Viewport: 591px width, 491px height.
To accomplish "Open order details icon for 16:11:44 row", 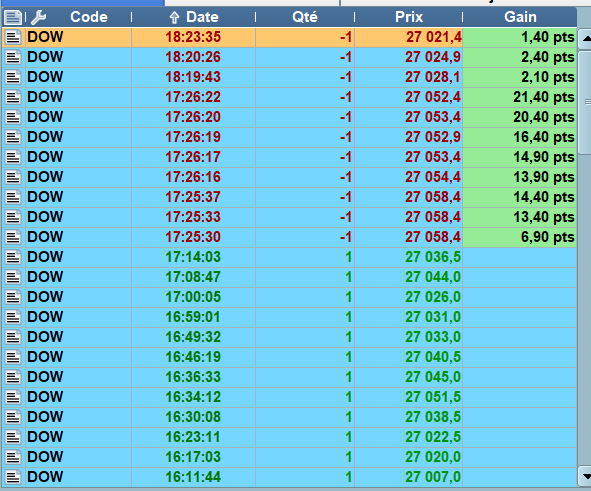I will click(13, 477).
